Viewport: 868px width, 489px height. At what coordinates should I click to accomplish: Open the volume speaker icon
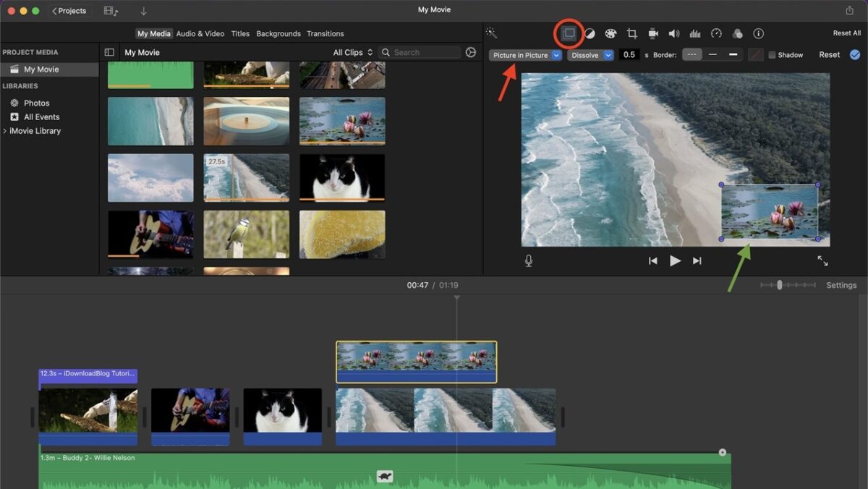point(674,34)
